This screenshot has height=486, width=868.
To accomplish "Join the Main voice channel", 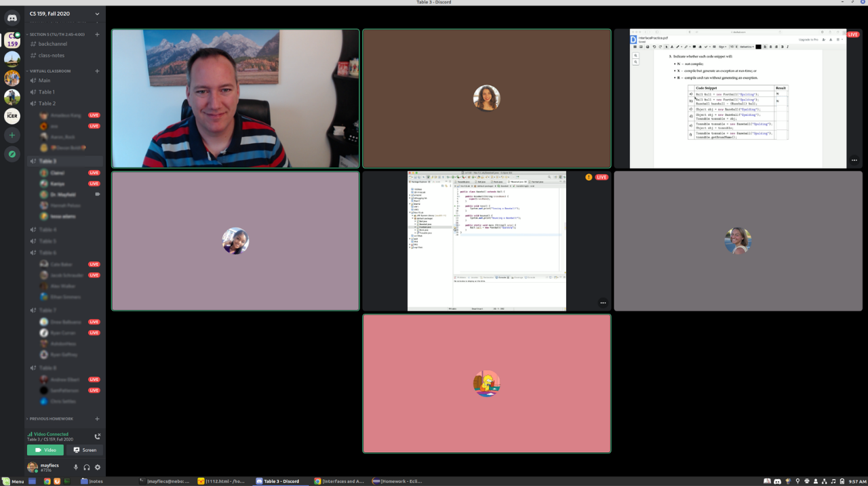I will tap(64, 81).
